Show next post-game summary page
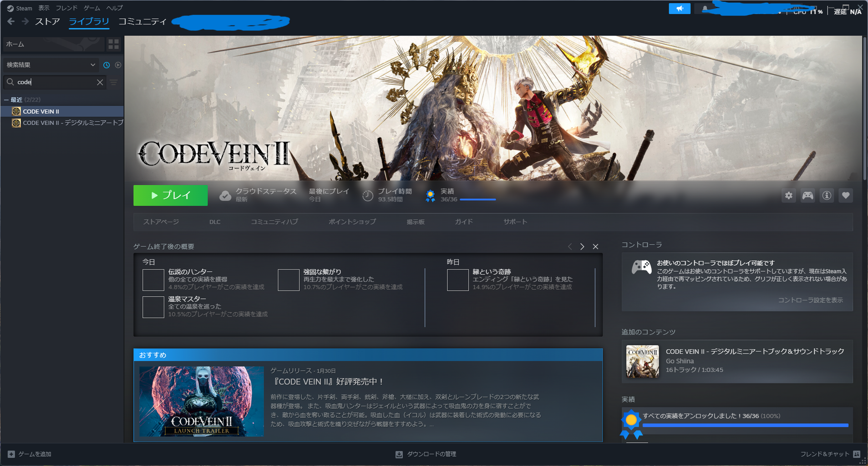This screenshot has width=868, height=466. click(x=582, y=247)
